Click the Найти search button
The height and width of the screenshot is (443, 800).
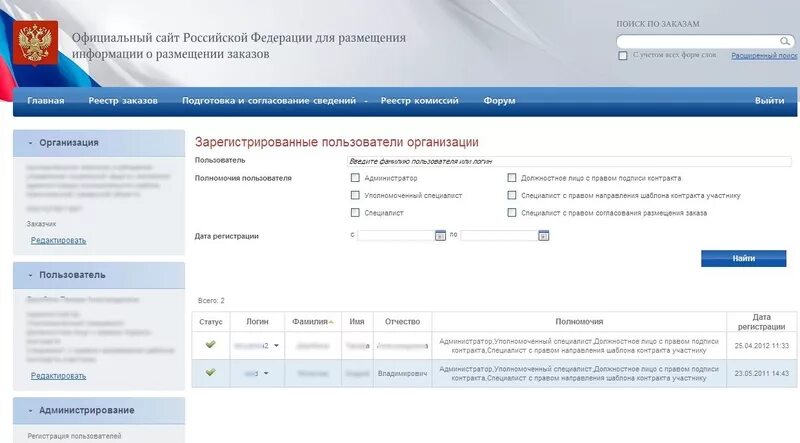743,258
